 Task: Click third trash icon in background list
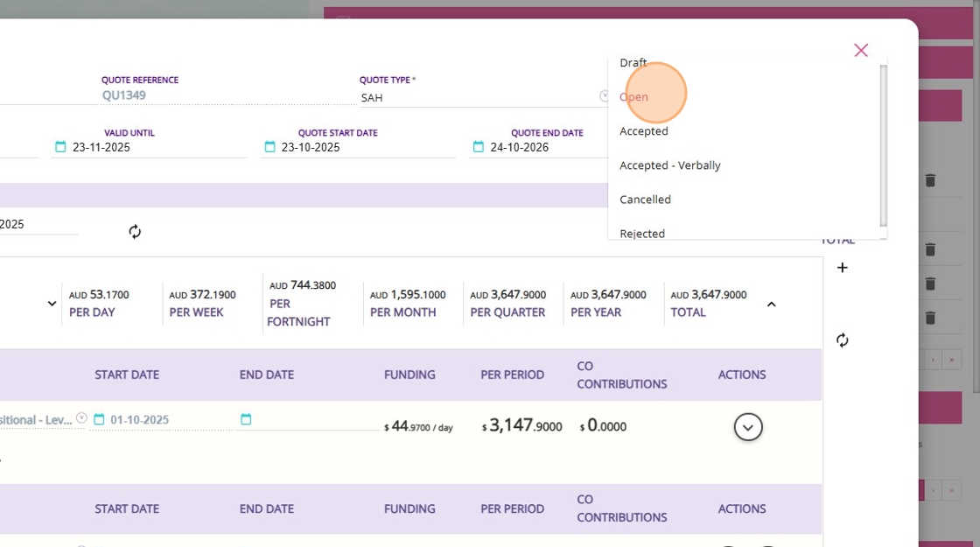[x=930, y=284]
